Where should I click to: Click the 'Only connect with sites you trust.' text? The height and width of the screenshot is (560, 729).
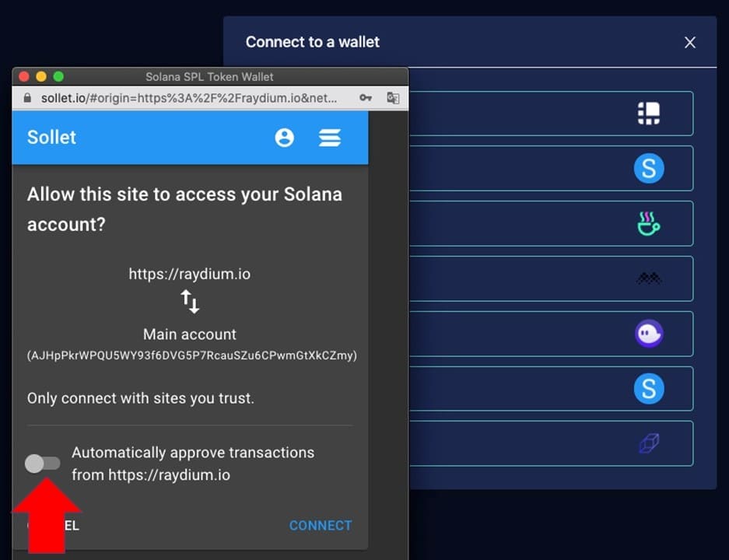pos(140,398)
